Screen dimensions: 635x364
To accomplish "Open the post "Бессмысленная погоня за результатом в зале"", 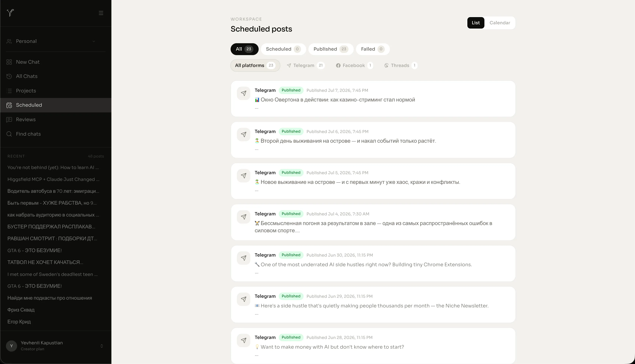I will pos(373,222).
